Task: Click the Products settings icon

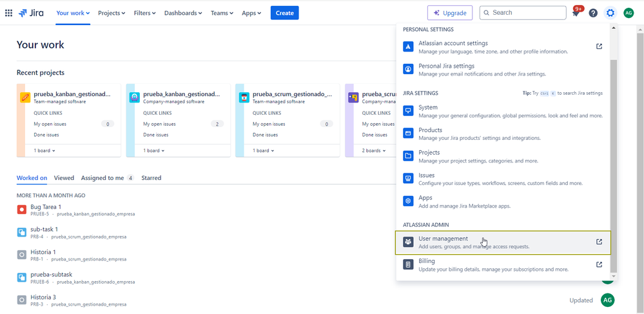Action: [408, 133]
